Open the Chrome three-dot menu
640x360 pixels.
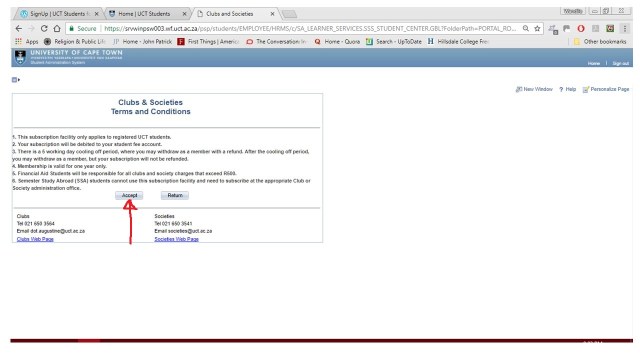click(624, 29)
